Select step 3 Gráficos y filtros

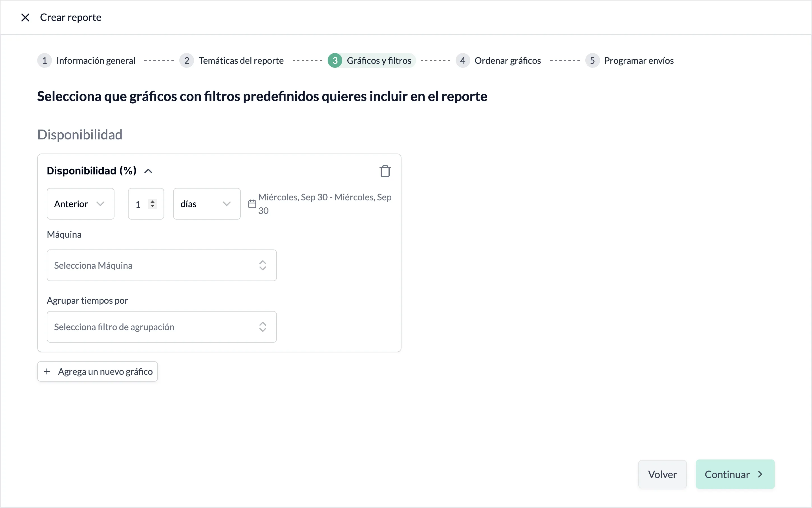(x=371, y=60)
